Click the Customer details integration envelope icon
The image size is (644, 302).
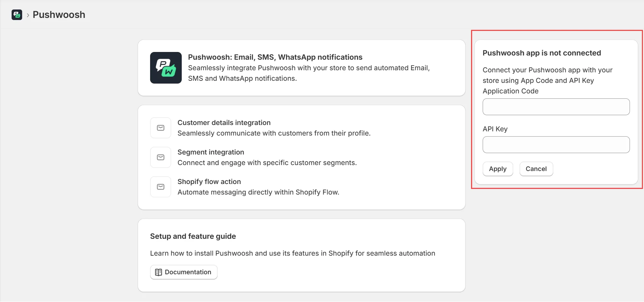click(160, 128)
